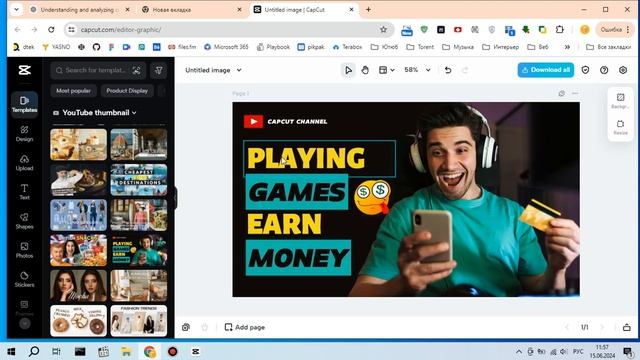Open the Windows Start menu

point(11,351)
